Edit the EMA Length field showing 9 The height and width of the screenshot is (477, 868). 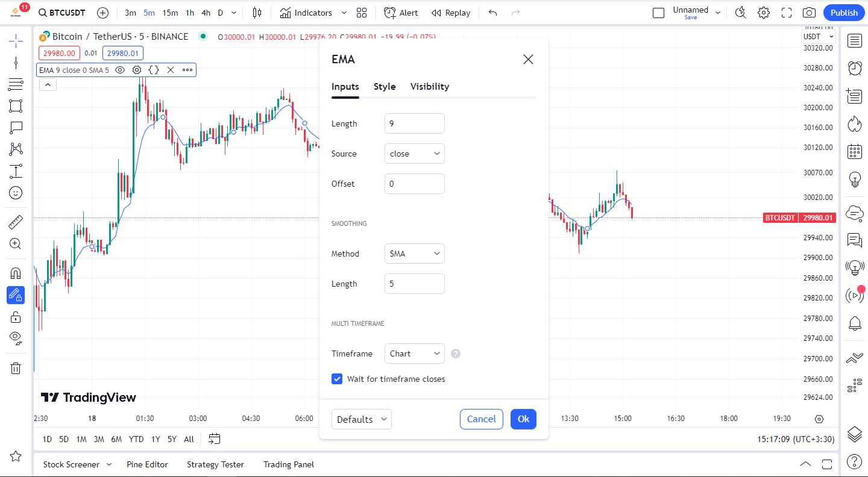[415, 123]
